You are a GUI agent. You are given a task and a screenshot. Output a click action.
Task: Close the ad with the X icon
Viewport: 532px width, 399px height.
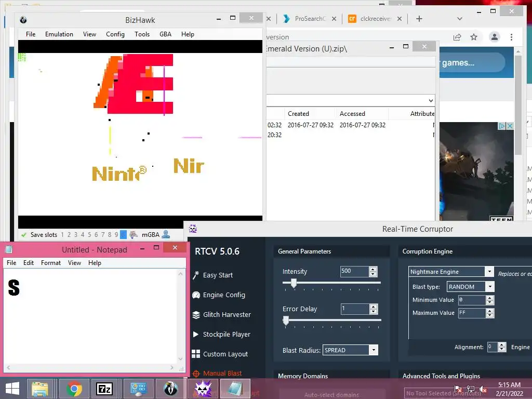[x=510, y=126]
